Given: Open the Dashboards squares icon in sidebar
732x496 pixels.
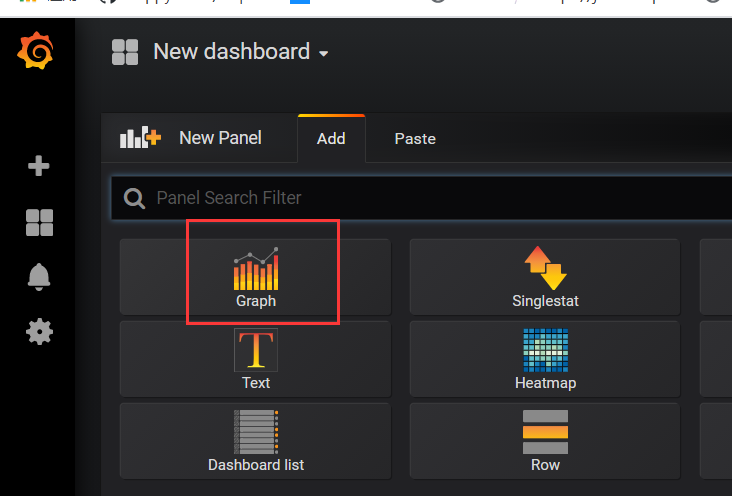Looking at the screenshot, I should coord(39,222).
